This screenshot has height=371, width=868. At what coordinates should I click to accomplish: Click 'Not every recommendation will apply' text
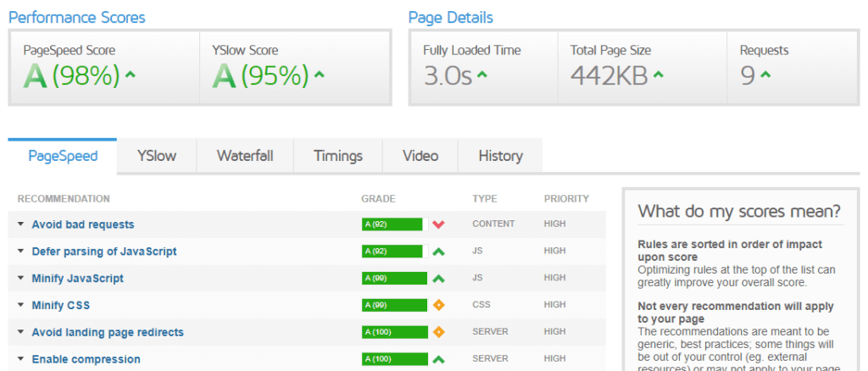pyautogui.click(x=736, y=313)
